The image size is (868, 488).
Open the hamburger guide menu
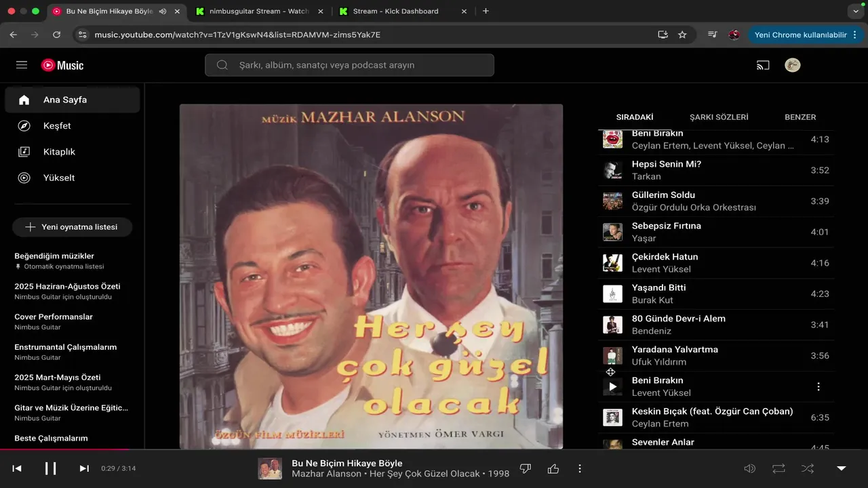pyautogui.click(x=22, y=65)
